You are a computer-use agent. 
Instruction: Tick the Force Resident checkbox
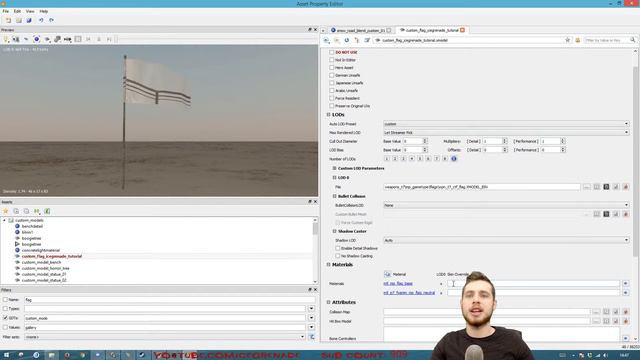332,98
